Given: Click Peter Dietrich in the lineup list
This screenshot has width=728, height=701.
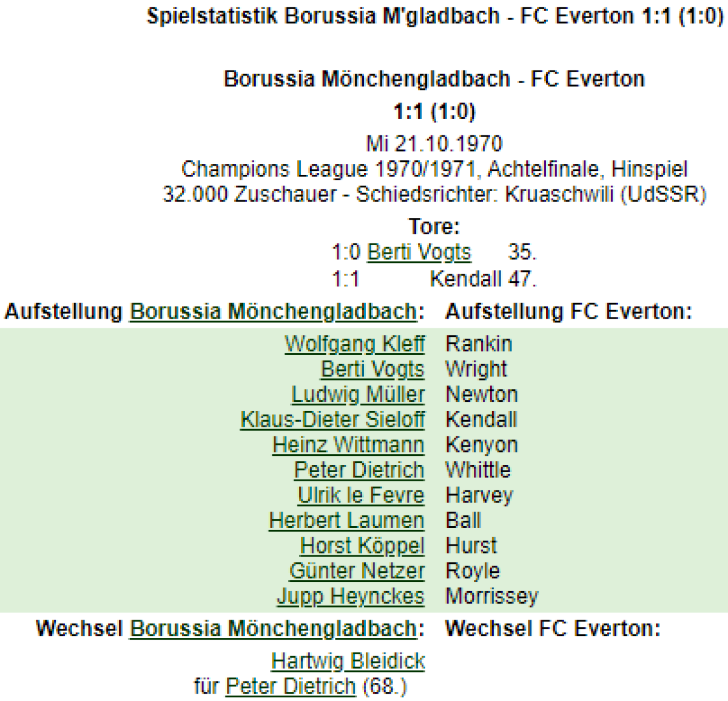Looking at the screenshot, I should coord(359,470).
